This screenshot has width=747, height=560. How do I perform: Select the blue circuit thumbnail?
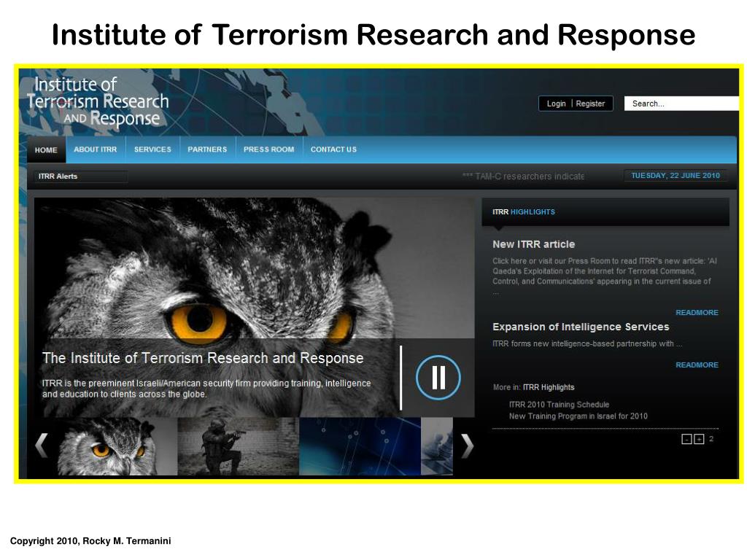coord(360,447)
